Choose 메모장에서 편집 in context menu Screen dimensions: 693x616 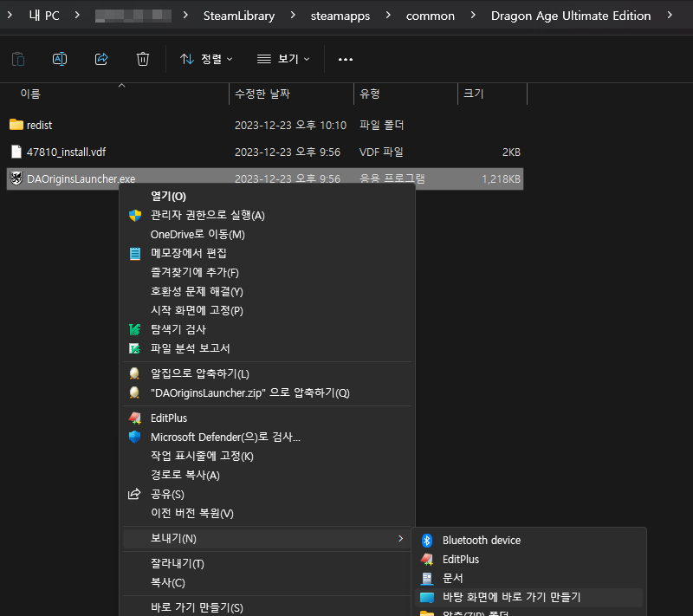coord(268,253)
